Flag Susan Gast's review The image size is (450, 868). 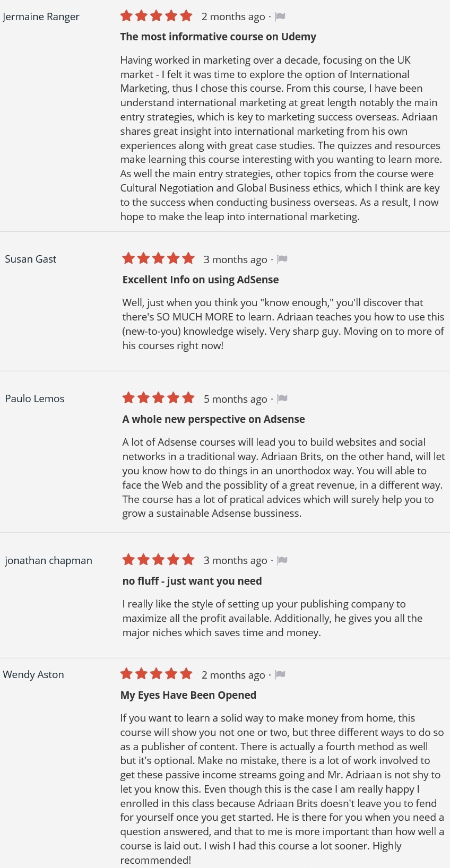point(282,259)
